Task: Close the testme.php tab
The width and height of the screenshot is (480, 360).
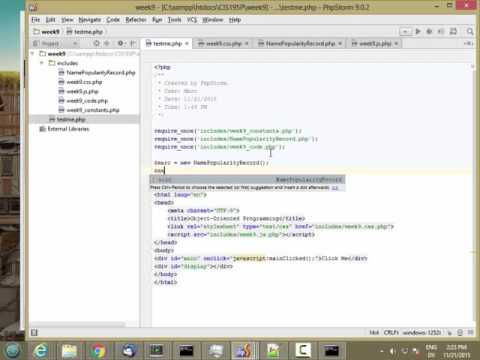Action: [187, 44]
